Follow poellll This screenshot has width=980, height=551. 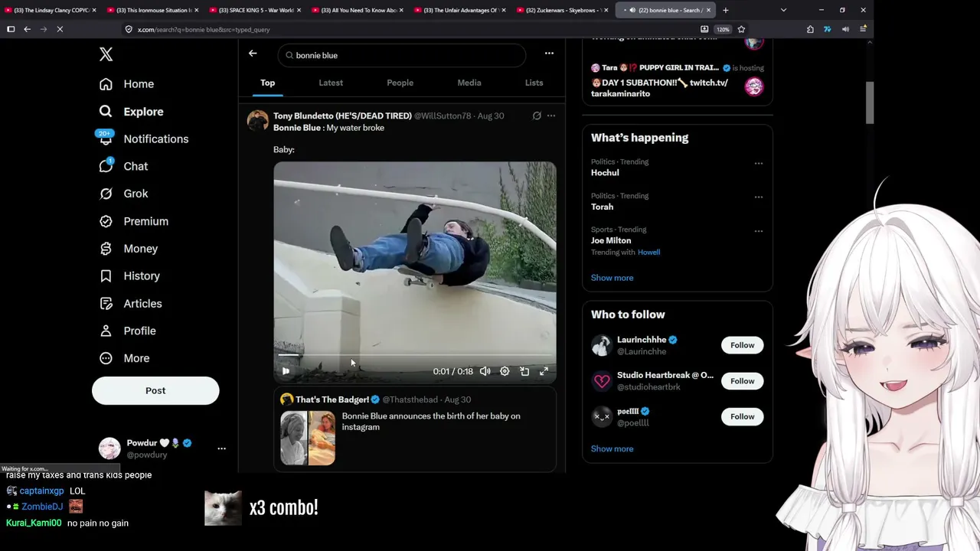(742, 417)
